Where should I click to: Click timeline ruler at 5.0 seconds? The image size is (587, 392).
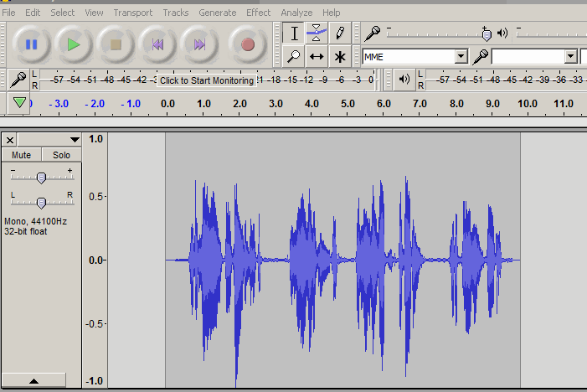tap(348, 104)
